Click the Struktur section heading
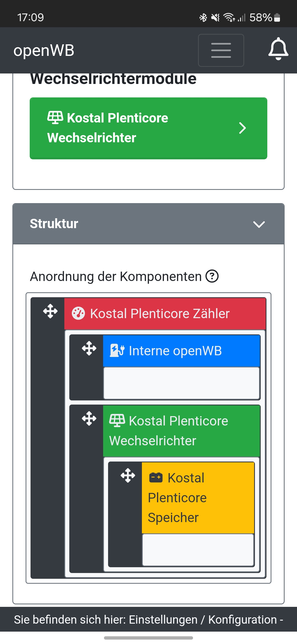This screenshot has height=644, width=297. (54, 223)
